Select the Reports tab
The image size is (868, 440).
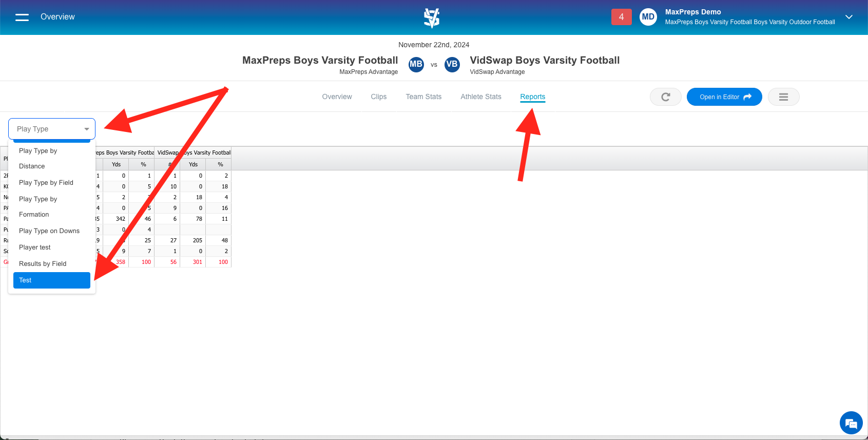point(533,97)
